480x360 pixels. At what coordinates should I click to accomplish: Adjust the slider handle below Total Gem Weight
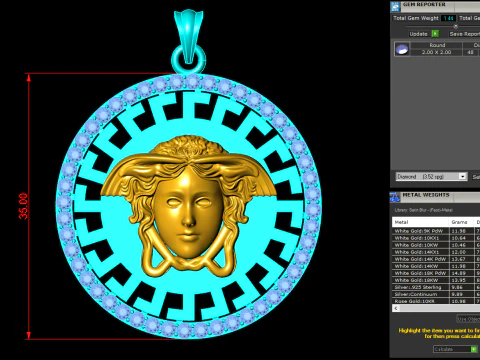(456, 26)
